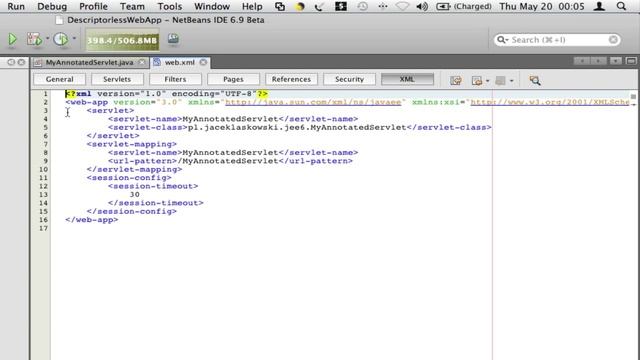Image resolution: width=640 pixels, height=360 pixels.
Task: Open the Team menu
Action: 132,7
